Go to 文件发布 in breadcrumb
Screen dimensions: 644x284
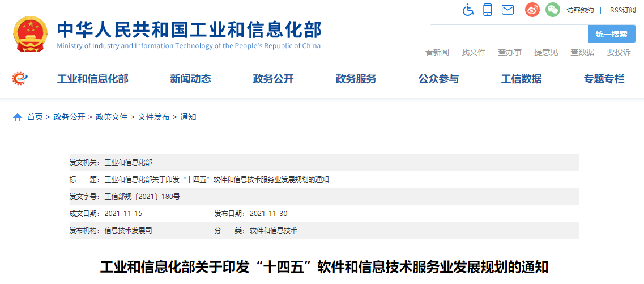pos(153,117)
